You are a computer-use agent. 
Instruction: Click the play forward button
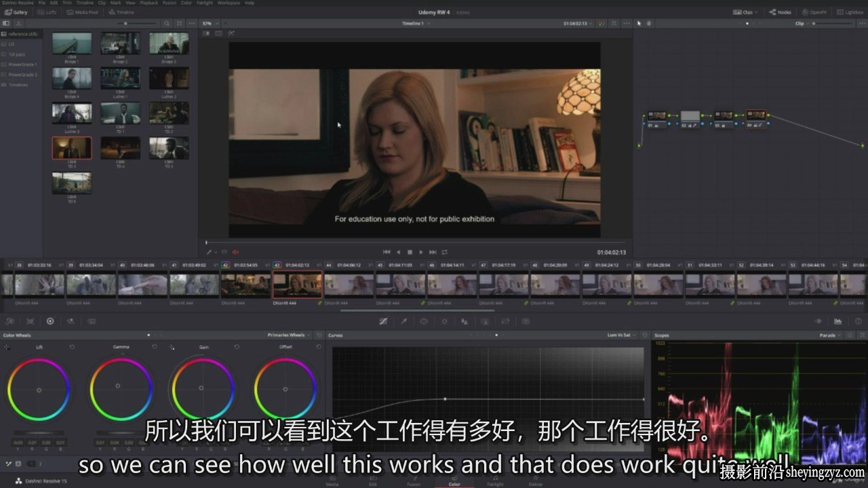[x=420, y=252]
